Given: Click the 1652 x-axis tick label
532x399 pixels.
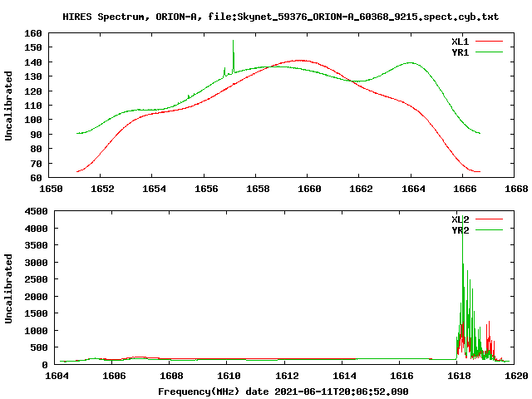Looking at the screenshot, I should [x=102, y=189].
